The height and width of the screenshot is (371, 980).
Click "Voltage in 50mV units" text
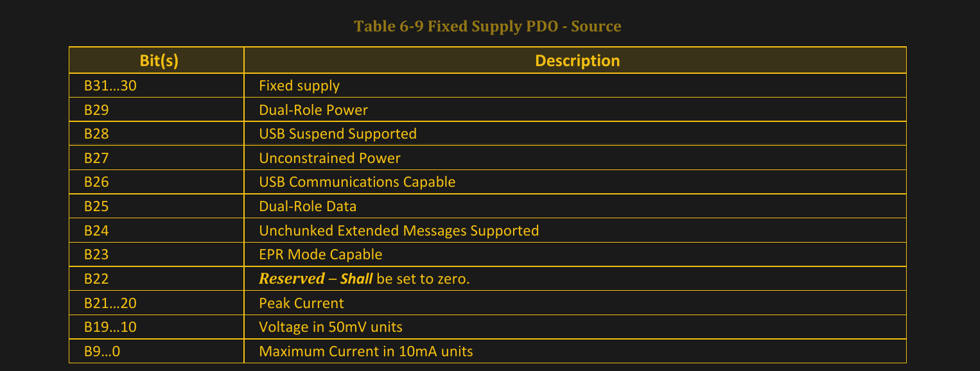click(x=330, y=327)
